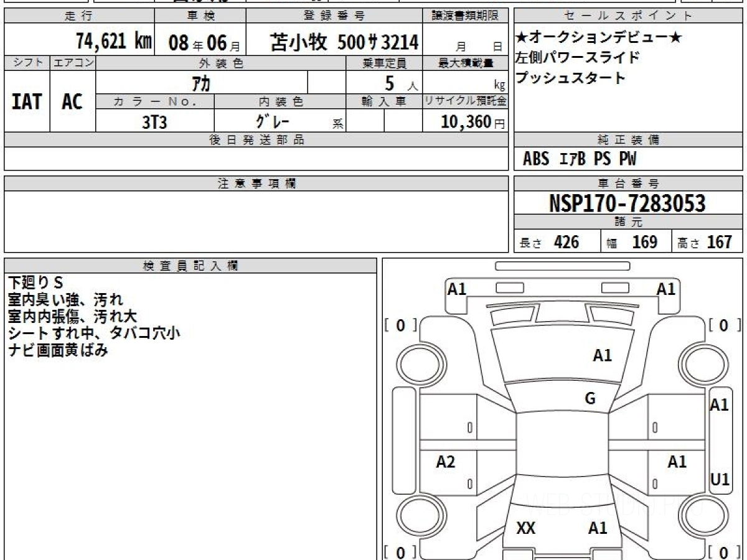Click the 車検 header cell
Image resolution: width=747 pixels, height=560 pixels.
(x=200, y=16)
